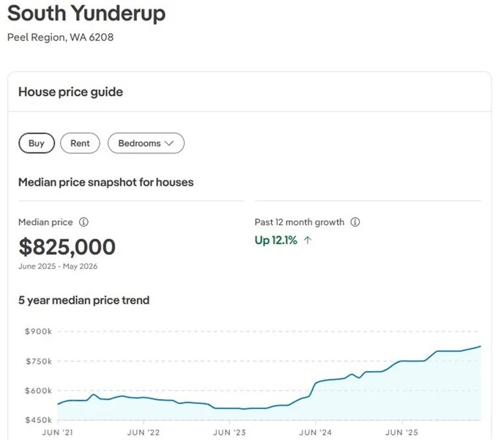504x440 pixels.
Task: Click the JUN '22 axis label
Action: click(144, 433)
